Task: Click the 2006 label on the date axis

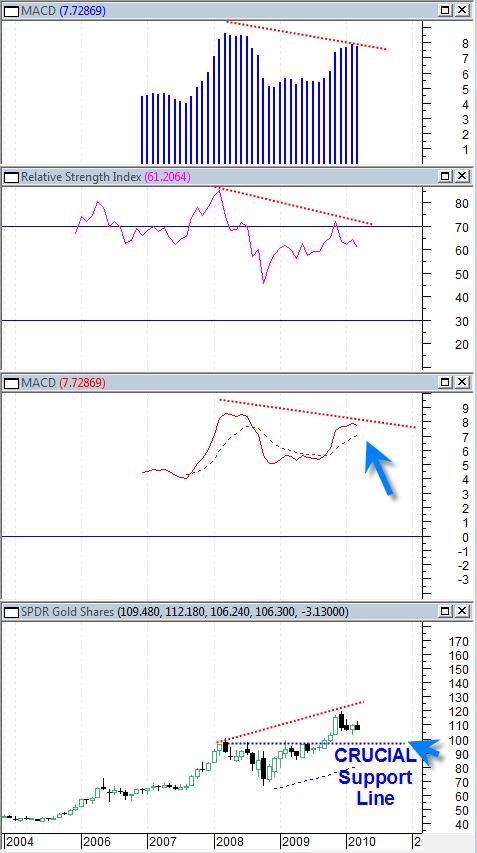Action: click(95, 842)
